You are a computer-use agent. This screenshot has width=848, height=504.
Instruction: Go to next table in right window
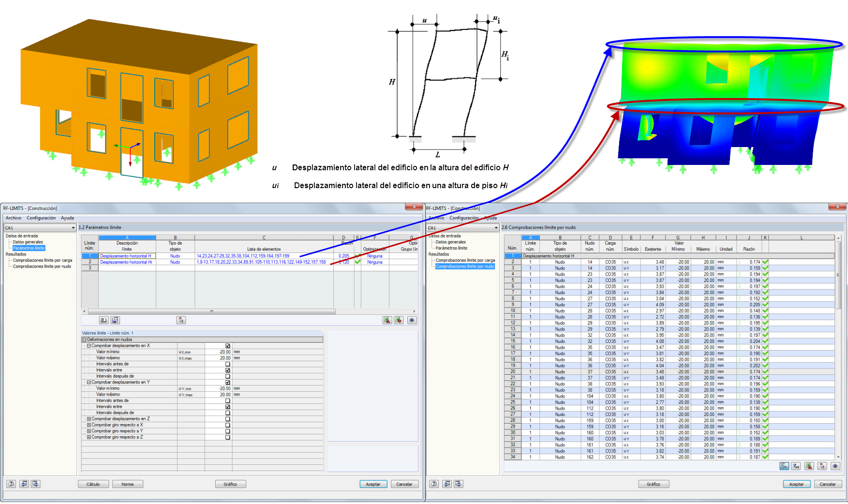point(458,484)
